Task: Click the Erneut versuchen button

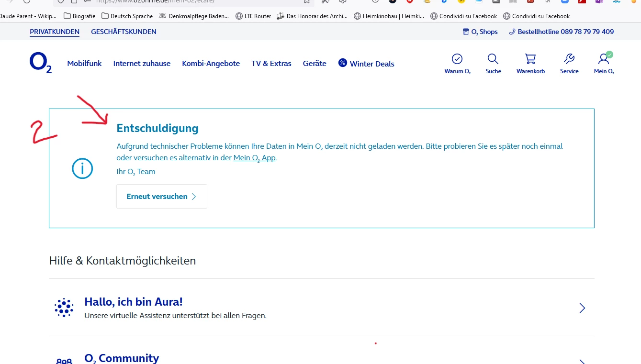Action: [x=162, y=197]
